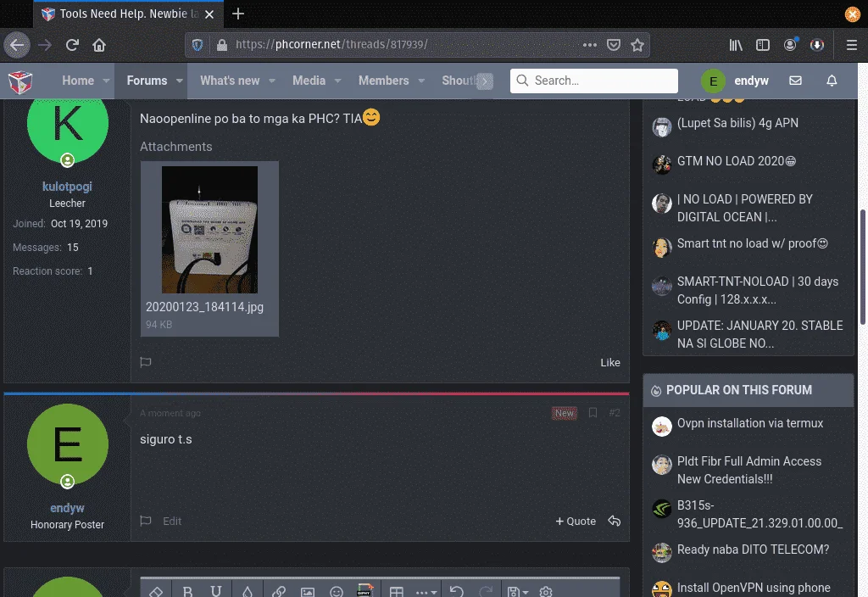Image resolution: width=868 pixels, height=597 pixels.
Task: Open What's new navigation tab
Action: [x=230, y=81]
